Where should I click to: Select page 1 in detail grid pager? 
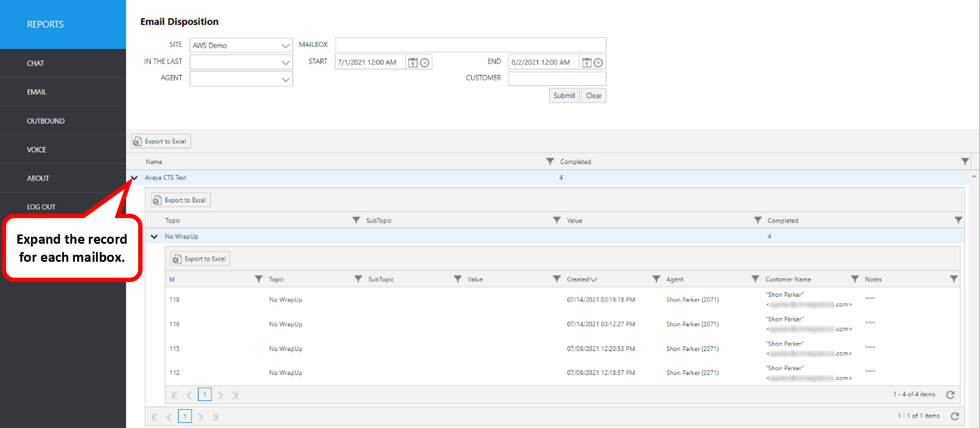[205, 395]
